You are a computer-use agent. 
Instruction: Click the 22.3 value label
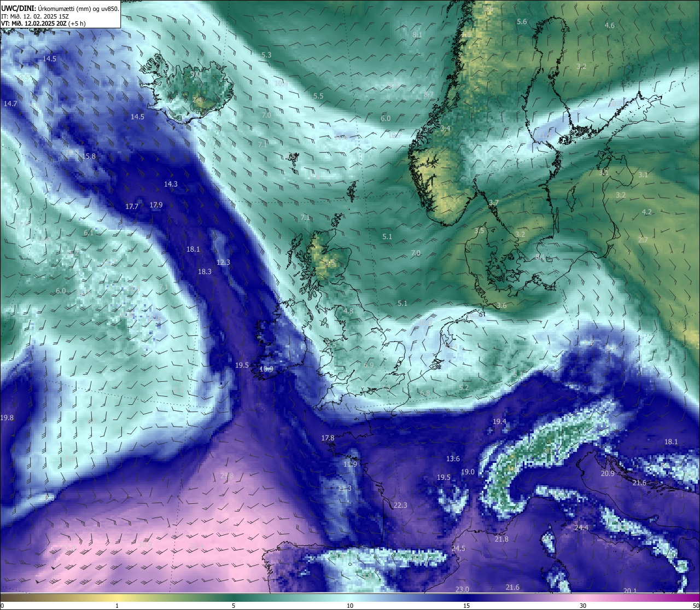pos(400,505)
